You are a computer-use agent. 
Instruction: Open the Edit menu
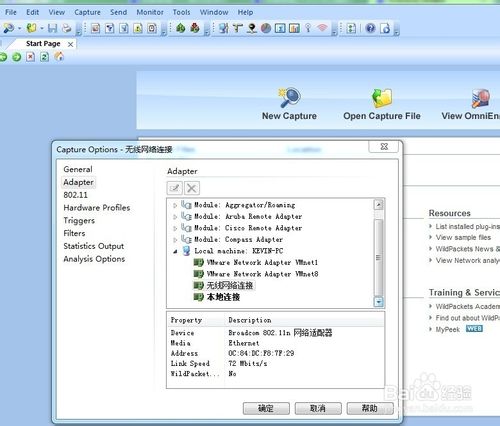pyautogui.click(x=33, y=12)
